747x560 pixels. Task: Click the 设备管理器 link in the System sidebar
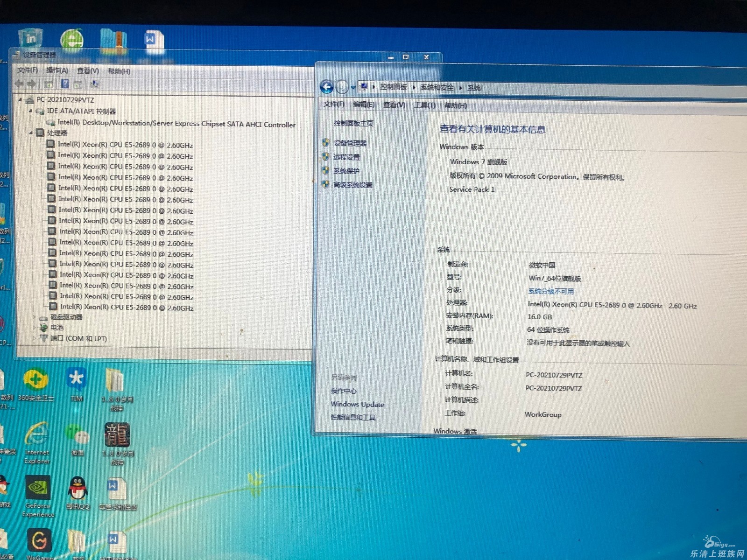click(350, 143)
